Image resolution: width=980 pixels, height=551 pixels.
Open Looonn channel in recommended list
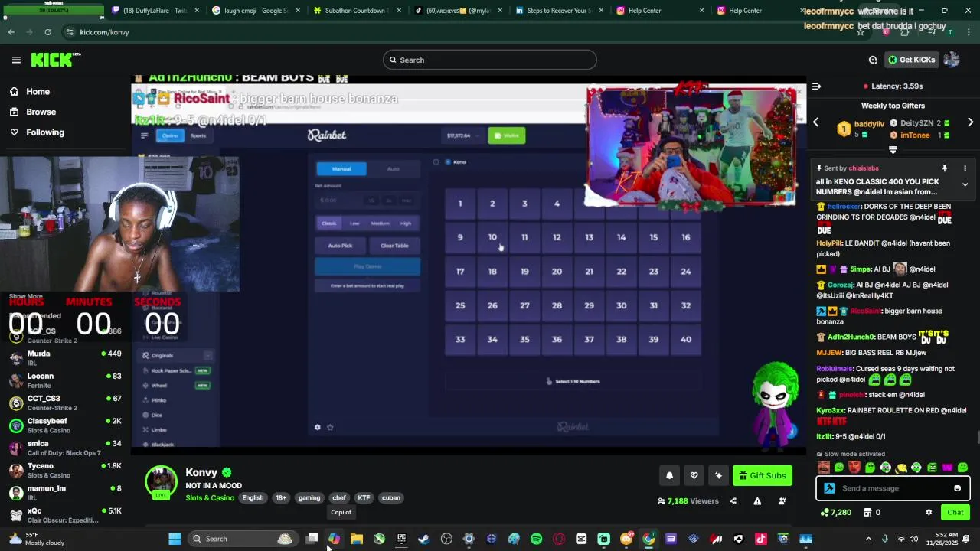click(65, 380)
